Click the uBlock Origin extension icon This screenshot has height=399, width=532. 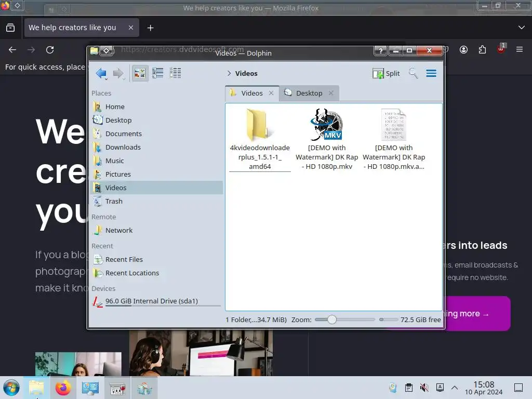point(501,49)
